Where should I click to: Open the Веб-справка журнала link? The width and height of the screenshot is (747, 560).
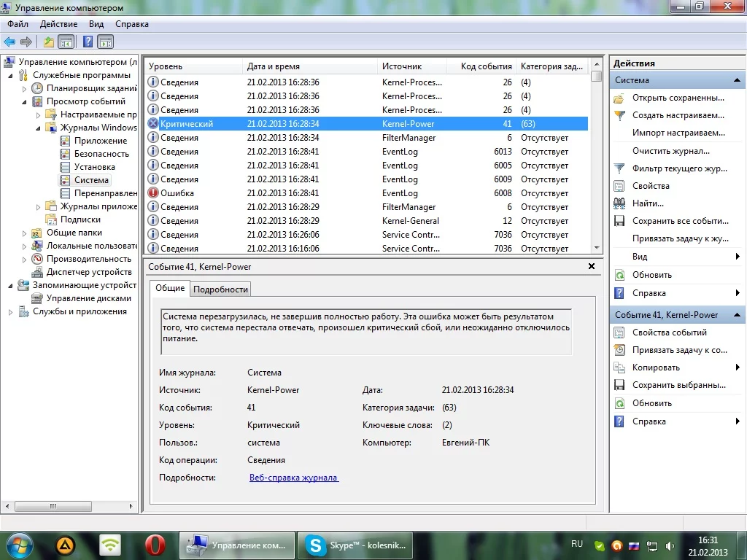click(x=294, y=478)
